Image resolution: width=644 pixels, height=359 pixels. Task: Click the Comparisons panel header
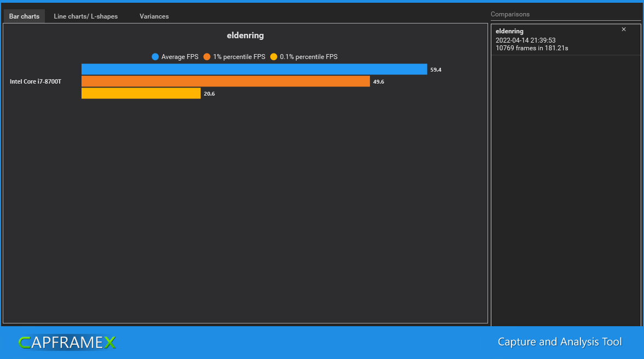point(510,14)
